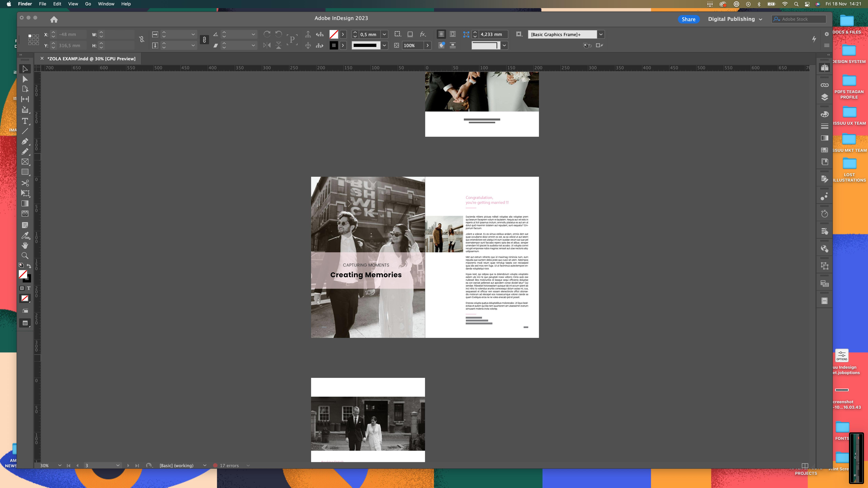Click the ZOLA EXAMP.indd document tab
Viewport: 868px width, 488px height.
(x=91, y=59)
